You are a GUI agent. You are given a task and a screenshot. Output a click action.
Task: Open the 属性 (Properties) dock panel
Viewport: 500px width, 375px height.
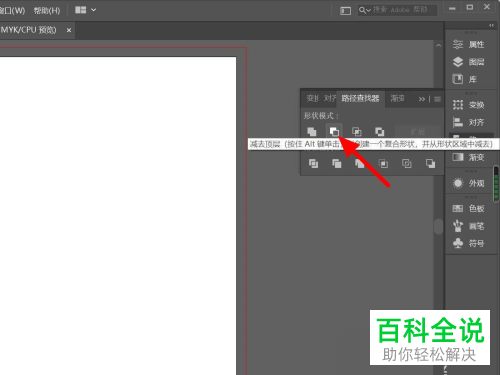(x=469, y=44)
